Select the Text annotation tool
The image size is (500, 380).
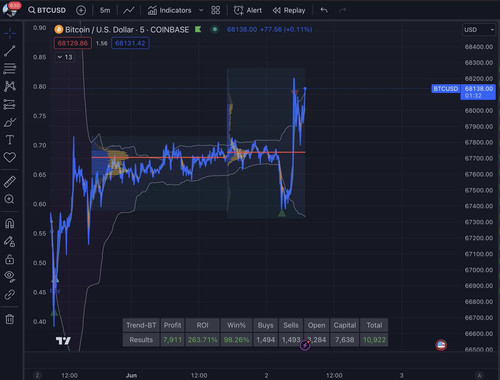click(x=10, y=140)
